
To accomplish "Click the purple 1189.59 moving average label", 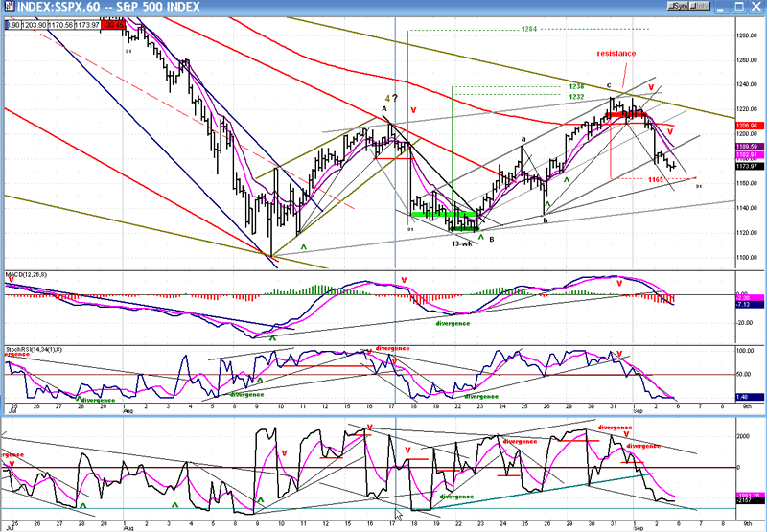I will (748, 147).
